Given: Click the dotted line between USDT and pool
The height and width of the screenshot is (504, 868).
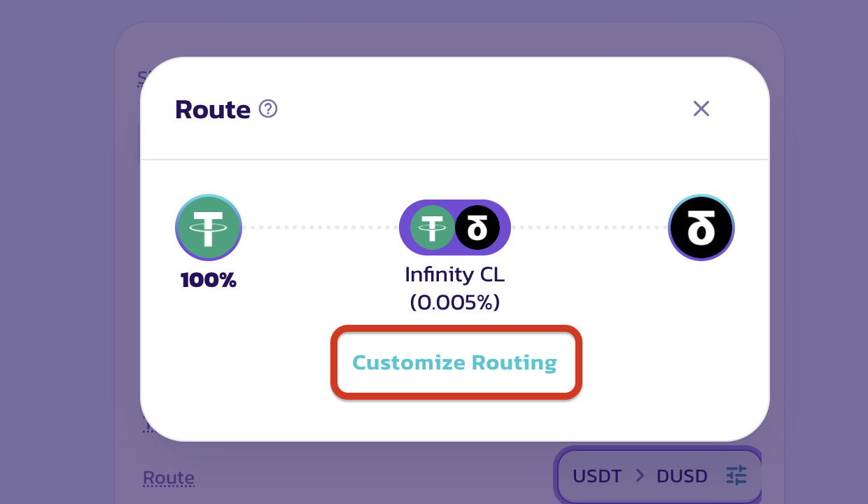Looking at the screenshot, I should 321,227.
